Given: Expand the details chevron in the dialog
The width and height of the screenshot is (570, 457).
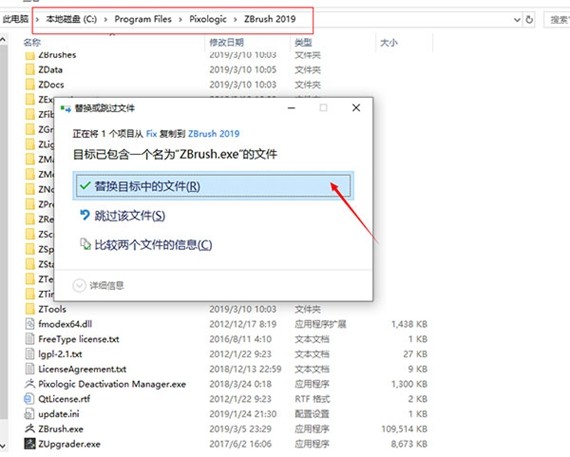Looking at the screenshot, I should (x=79, y=286).
